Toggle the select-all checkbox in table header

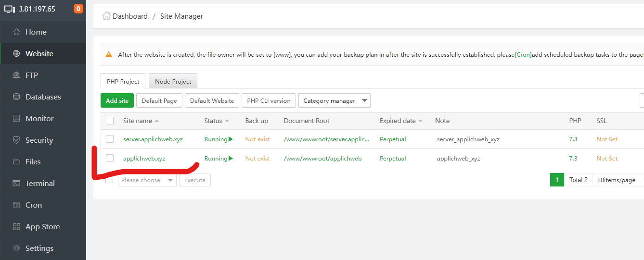[x=110, y=121]
